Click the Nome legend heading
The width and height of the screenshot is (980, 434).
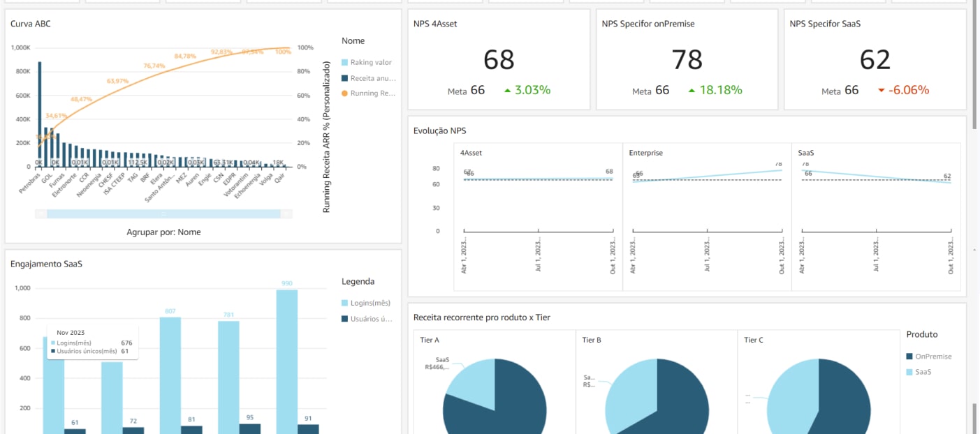pyautogui.click(x=353, y=41)
